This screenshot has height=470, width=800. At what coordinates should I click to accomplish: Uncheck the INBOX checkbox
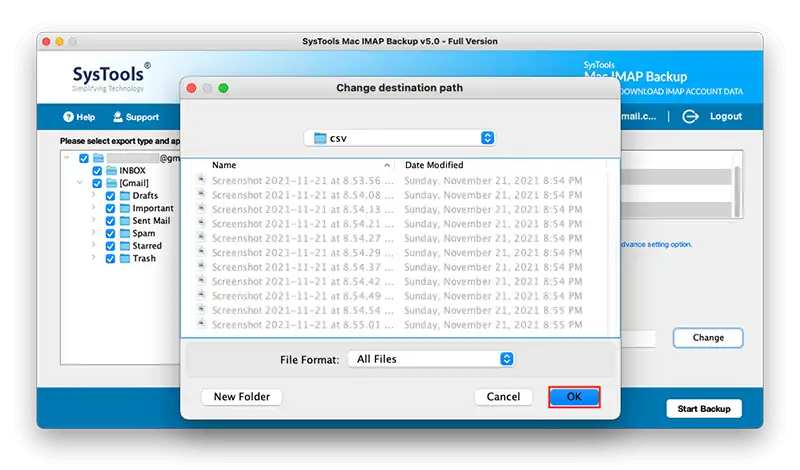point(97,171)
